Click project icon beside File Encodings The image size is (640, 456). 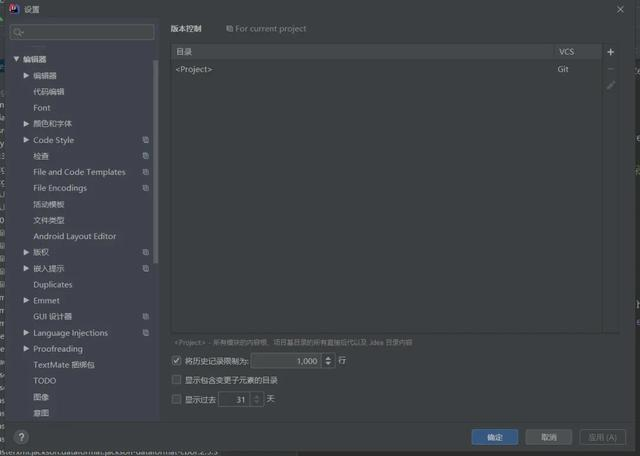click(145, 188)
